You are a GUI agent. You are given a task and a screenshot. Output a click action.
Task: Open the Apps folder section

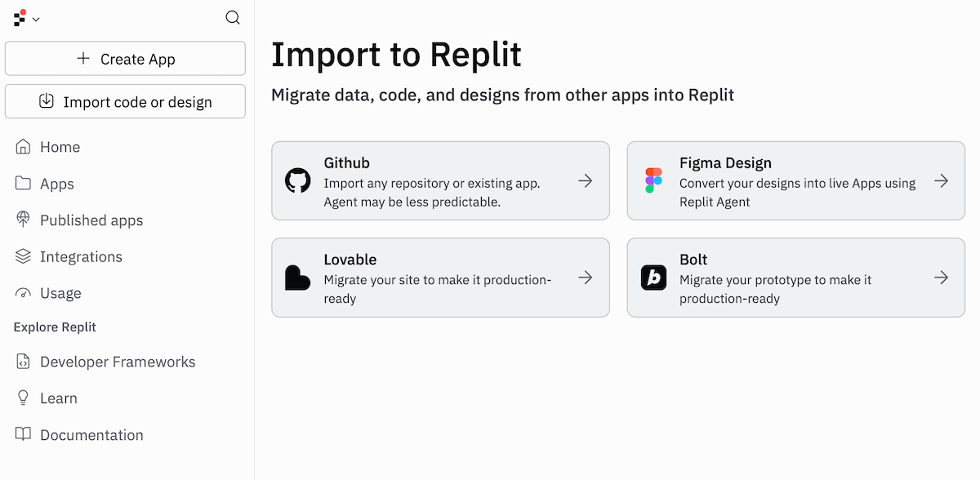coord(56,184)
